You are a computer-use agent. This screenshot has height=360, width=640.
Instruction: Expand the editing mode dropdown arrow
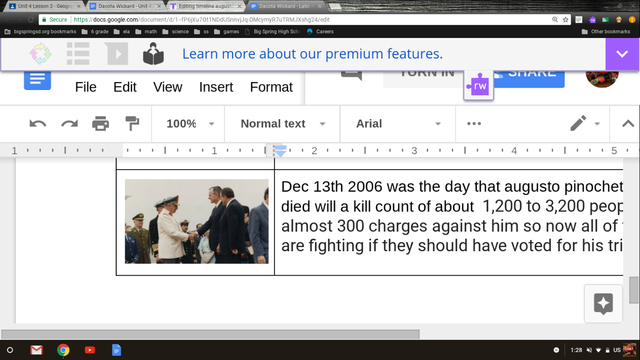click(x=597, y=124)
